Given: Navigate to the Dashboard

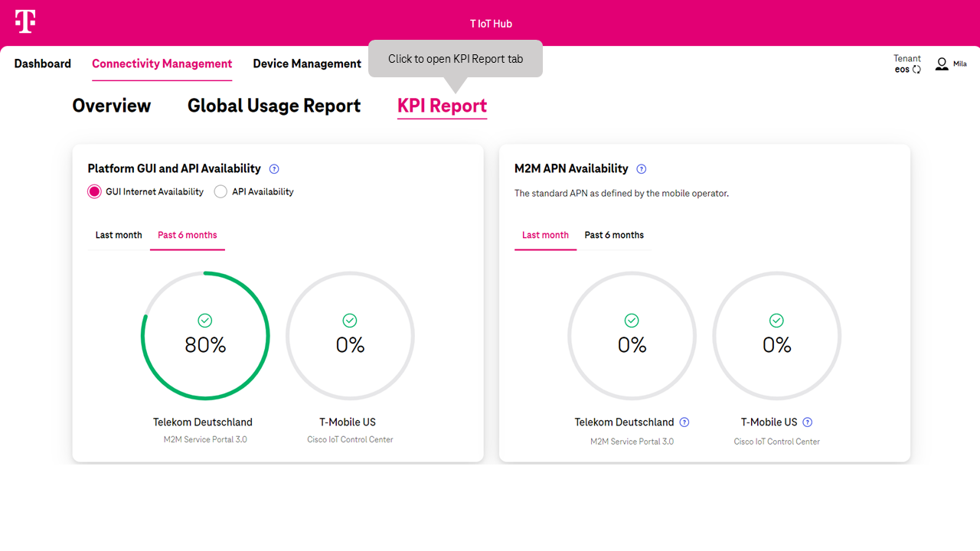Looking at the screenshot, I should tap(42, 64).
